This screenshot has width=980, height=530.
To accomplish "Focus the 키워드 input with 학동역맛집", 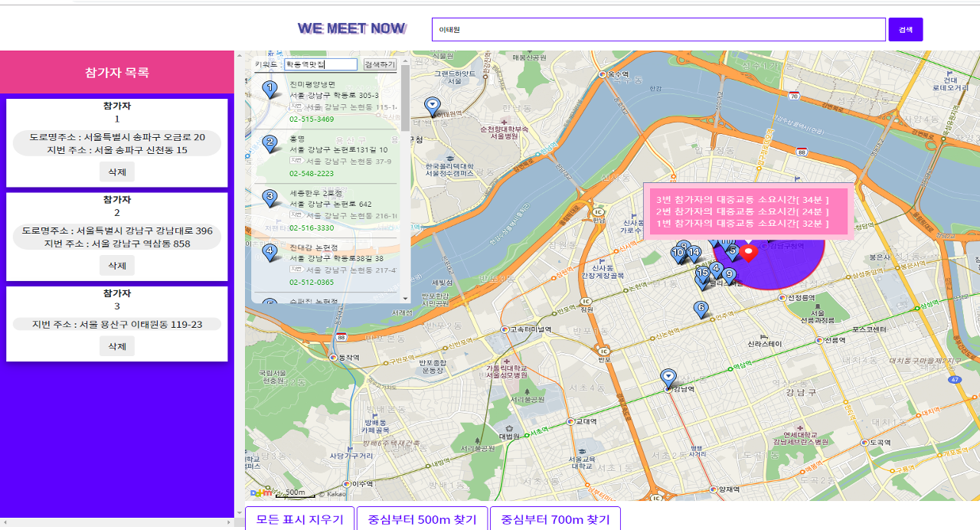I will 320,65.
